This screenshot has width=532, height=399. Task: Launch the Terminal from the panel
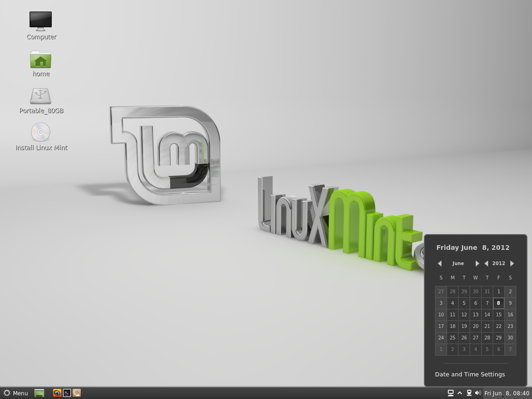tap(67, 393)
